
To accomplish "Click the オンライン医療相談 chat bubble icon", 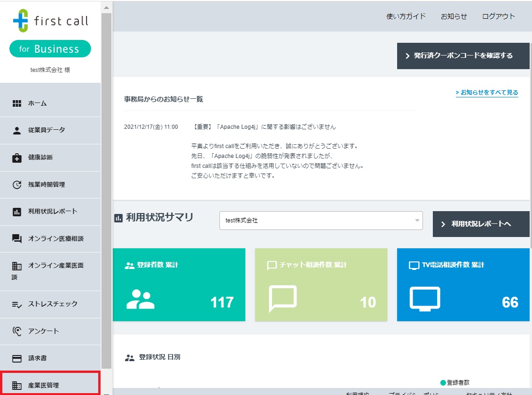I will [16, 238].
